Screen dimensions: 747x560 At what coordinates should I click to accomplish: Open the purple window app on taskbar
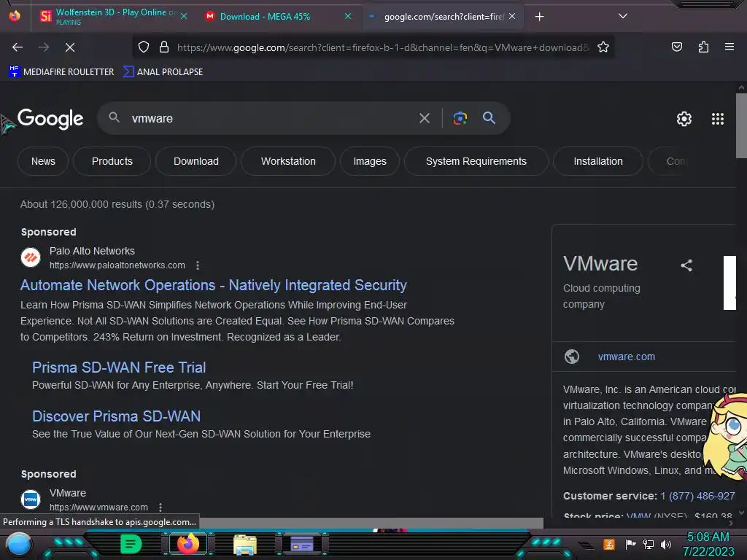point(302,544)
